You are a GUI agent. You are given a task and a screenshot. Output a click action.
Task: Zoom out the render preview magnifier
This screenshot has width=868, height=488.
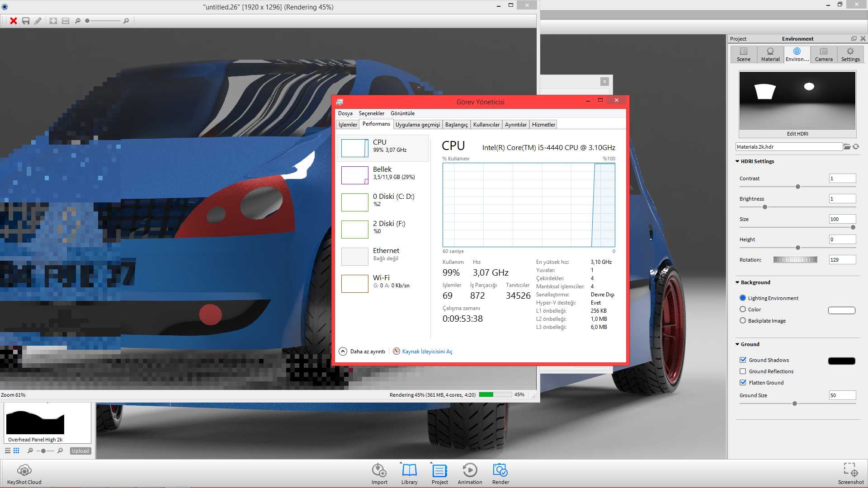[x=78, y=21]
